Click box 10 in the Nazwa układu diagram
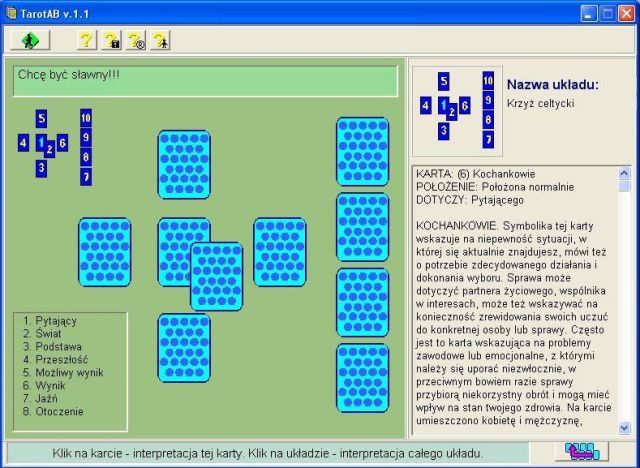 (488, 81)
